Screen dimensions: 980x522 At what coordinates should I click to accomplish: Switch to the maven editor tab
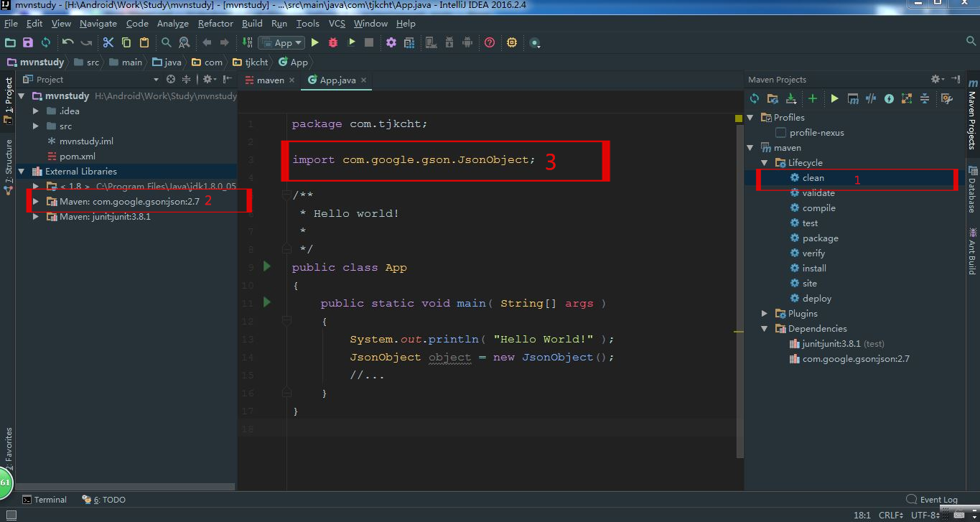click(270, 80)
